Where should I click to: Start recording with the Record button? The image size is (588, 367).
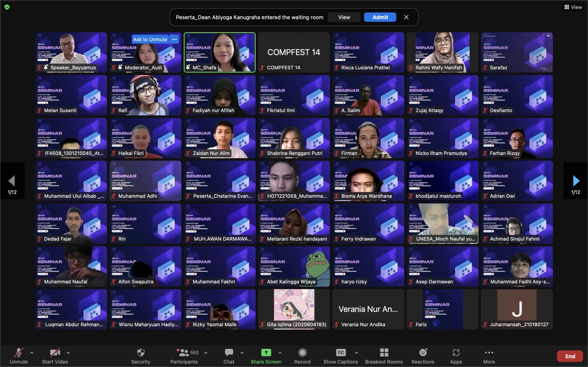[x=302, y=356]
